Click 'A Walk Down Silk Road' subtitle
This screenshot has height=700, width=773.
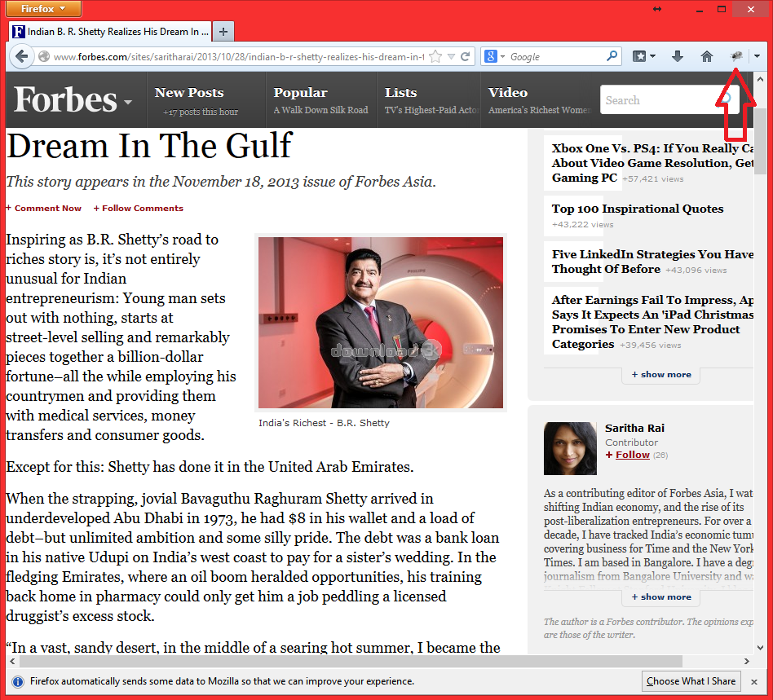(x=321, y=110)
